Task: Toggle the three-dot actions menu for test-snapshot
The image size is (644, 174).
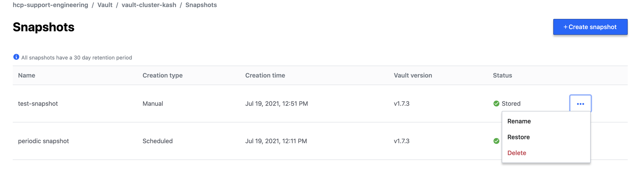Action: pos(580,104)
